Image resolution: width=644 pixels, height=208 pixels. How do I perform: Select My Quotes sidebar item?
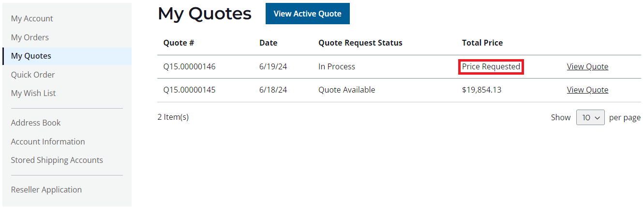pos(31,56)
